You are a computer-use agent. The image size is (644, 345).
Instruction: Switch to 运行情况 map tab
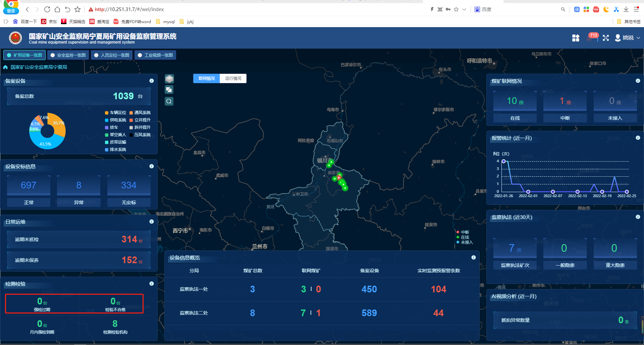233,78
